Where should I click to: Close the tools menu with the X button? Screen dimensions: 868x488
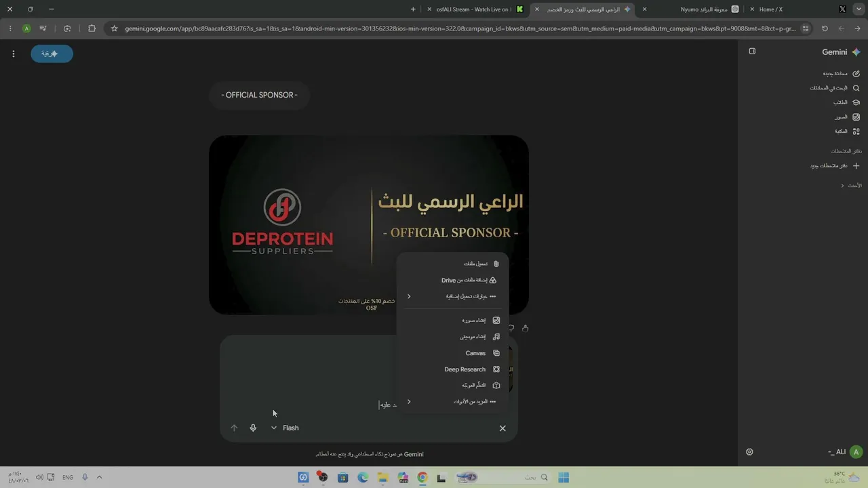tap(502, 428)
